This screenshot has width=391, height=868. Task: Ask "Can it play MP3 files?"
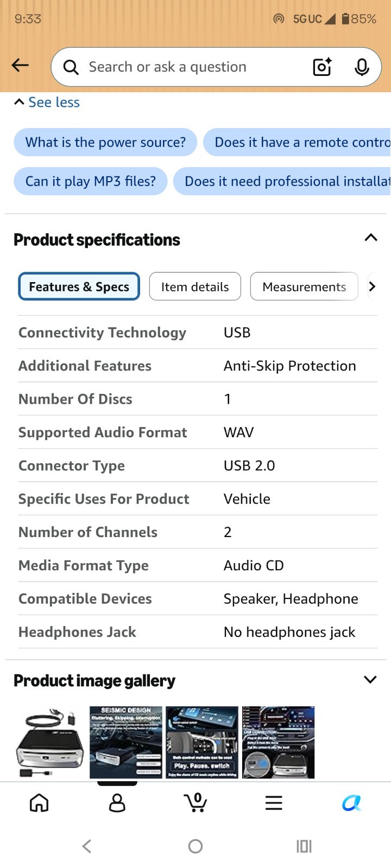click(91, 181)
